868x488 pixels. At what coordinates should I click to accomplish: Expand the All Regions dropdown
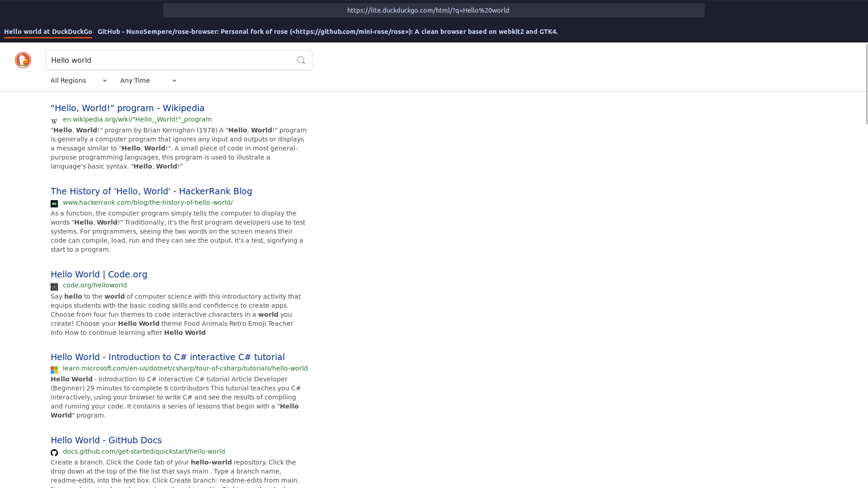click(79, 80)
